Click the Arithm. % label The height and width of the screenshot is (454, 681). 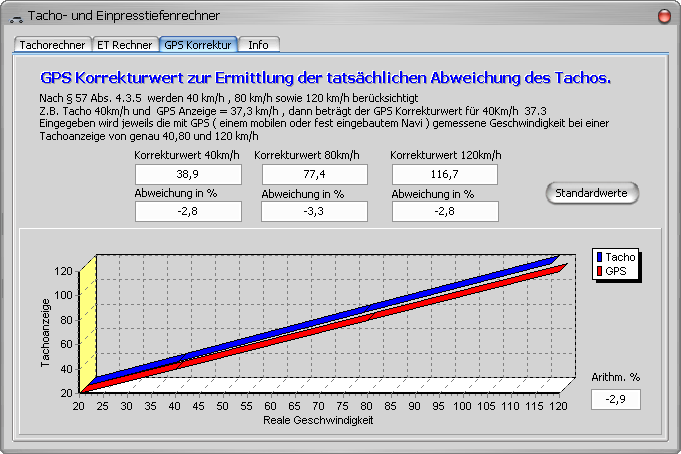tap(615, 377)
